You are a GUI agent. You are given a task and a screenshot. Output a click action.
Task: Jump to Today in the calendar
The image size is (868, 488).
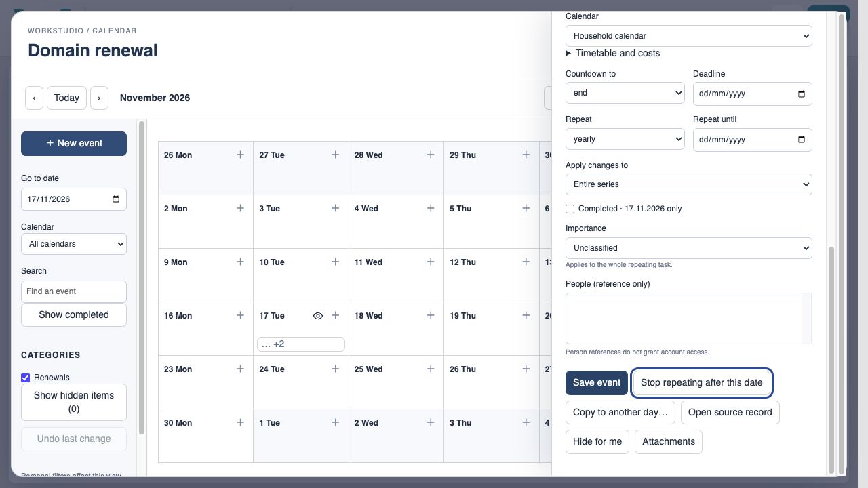coord(66,98)
